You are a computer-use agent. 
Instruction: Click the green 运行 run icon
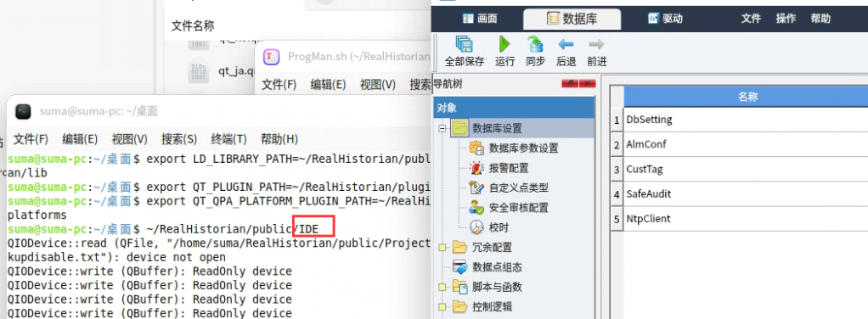(x=504, y=45)
